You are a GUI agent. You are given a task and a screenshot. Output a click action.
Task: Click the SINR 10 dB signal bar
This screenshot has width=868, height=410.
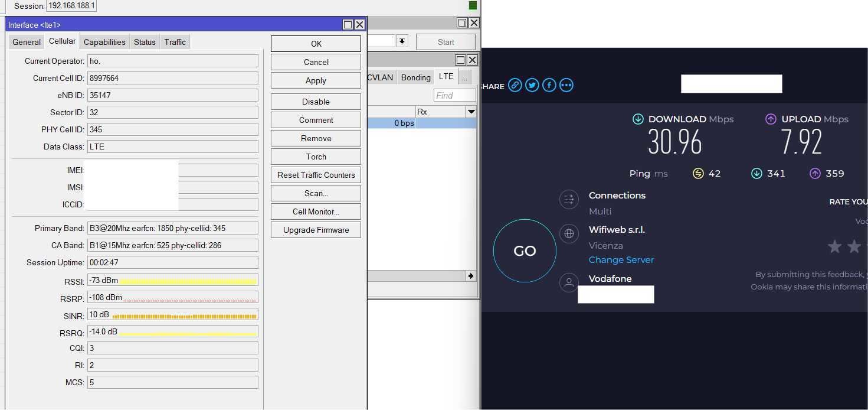173,315
